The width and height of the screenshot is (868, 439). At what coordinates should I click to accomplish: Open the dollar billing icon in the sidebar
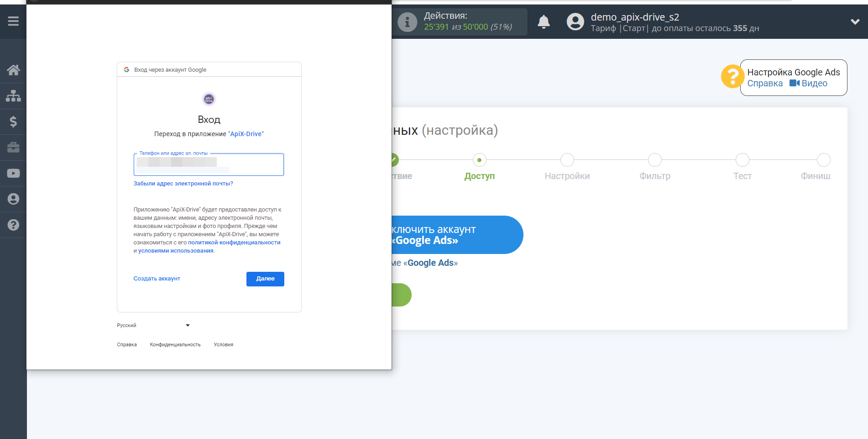coord(13,122)
